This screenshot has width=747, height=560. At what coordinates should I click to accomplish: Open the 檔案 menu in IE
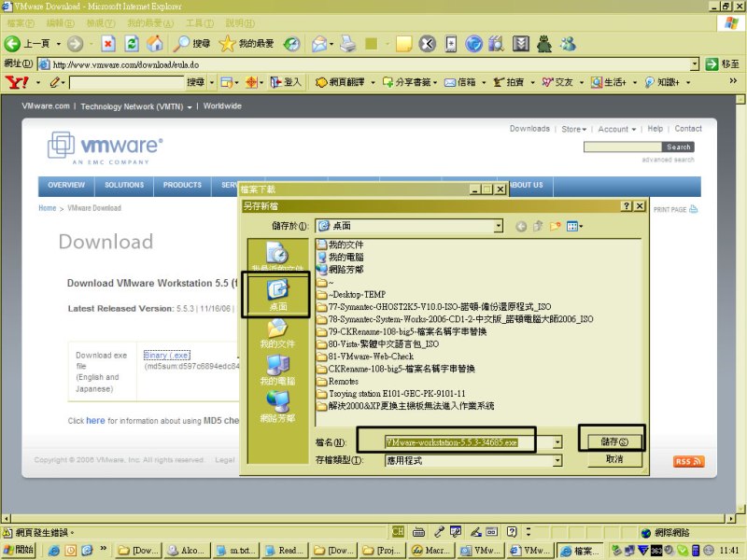pyautogui.click(x=21, y=22)
